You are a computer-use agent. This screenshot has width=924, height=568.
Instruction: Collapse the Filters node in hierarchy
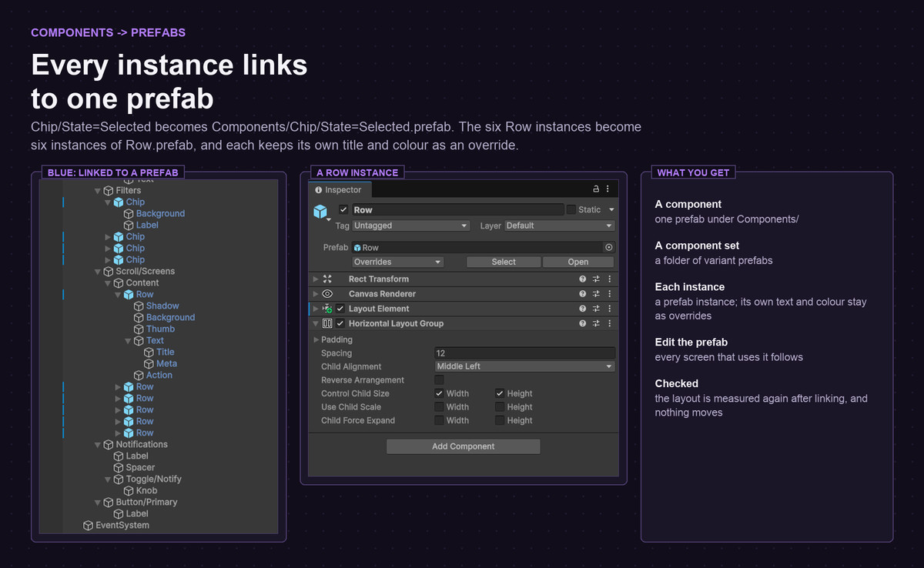tap(97, 190)
